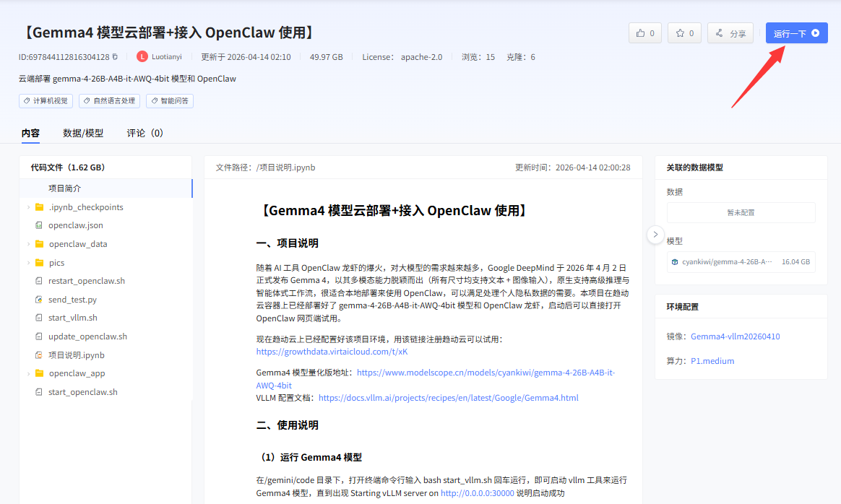Click the 文件路径: /项目说明.ipynb text
This screenshot has width=841, height=504.
click(x=265, y=168)
